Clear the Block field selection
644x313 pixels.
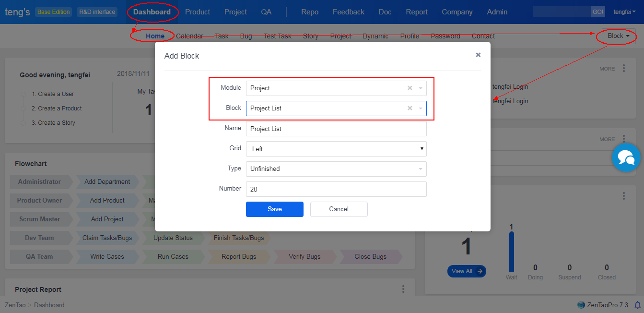point(410,108)
